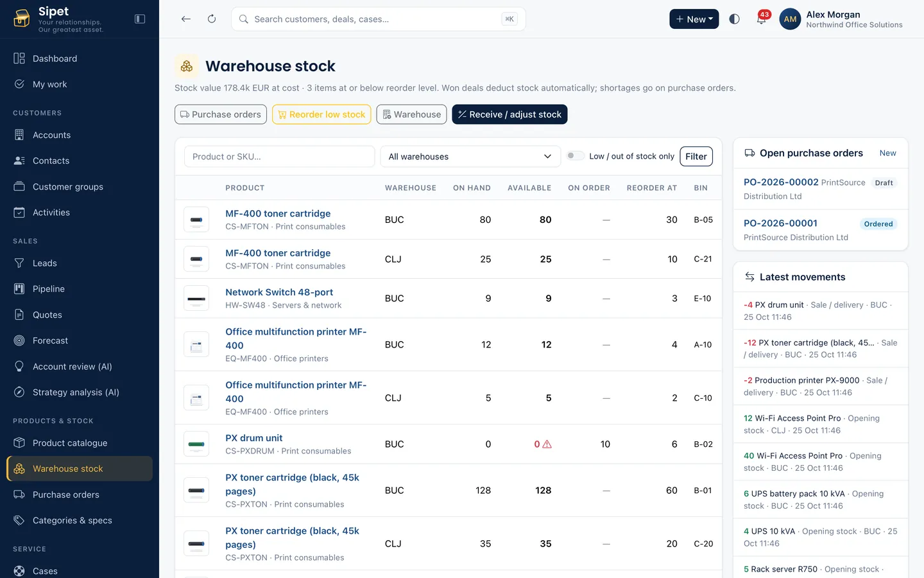Toggle dark mode contrast icon
Image resolution: width=924 pixels, height=578 pixels.
pyautogui.click(x=735, y=19)
